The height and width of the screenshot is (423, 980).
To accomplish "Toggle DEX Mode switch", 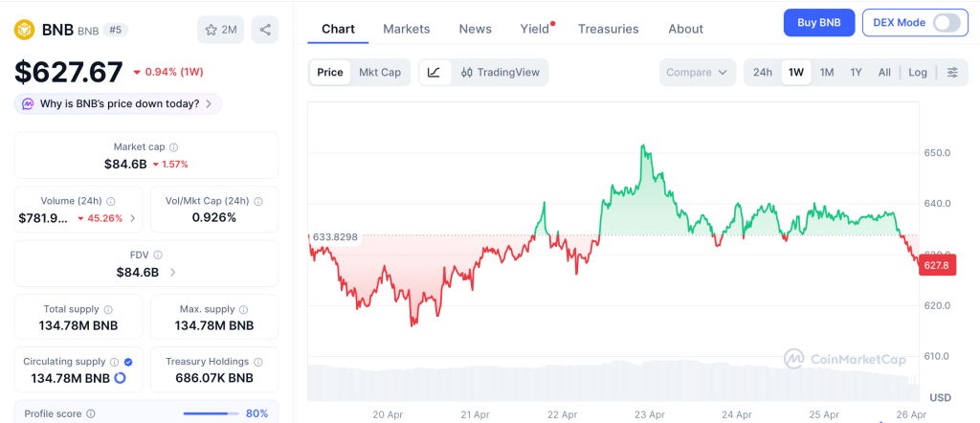I will click(x=947, y=23).
